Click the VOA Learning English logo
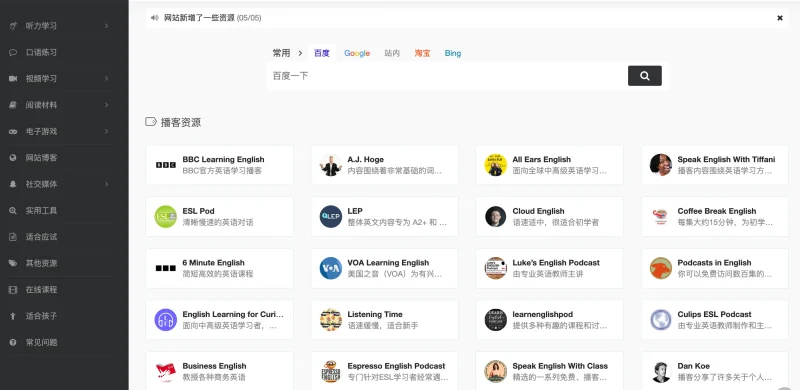The width and height of the screenshot is (800, 390). 331,268
